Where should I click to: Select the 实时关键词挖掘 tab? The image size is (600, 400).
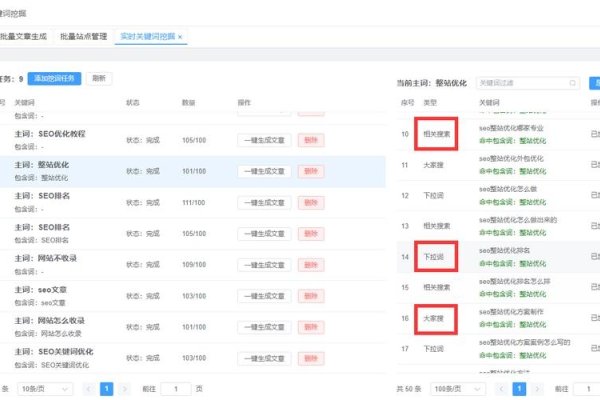147,36
